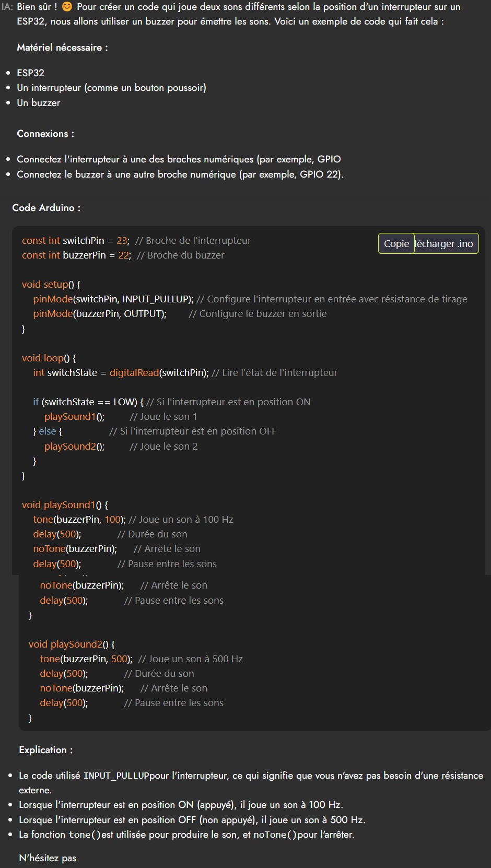Click the smiling emoji after "Bien sûr !"

(x=67, y=7)
